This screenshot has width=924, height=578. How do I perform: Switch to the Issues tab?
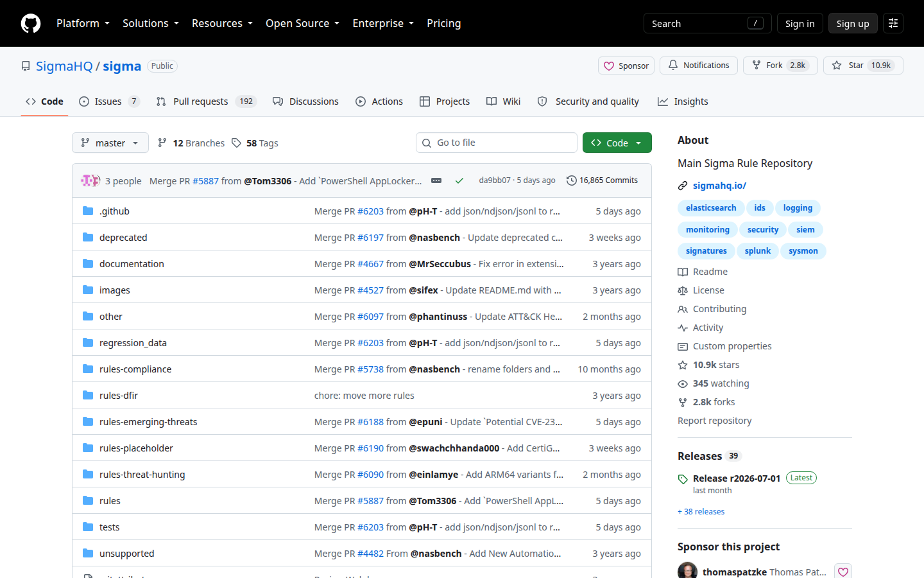[x=109, y=101]
